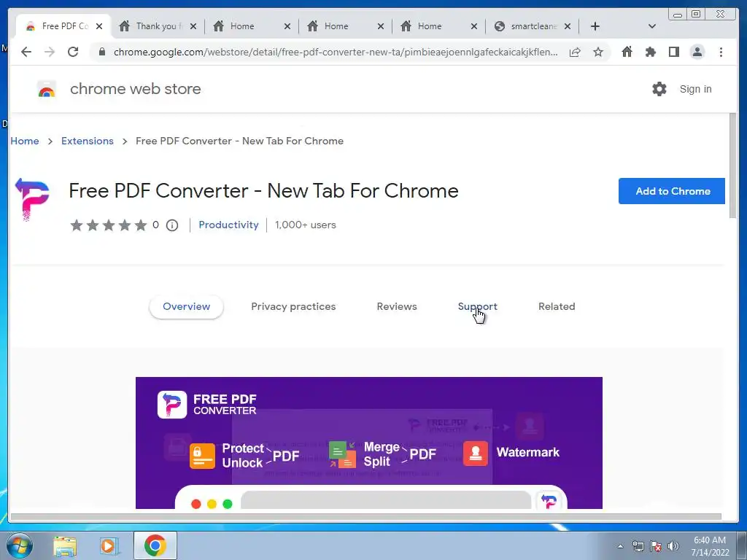Click the Add to Chrome button
This screenshot has width=747, height=560.
click(x=672, y=191)
